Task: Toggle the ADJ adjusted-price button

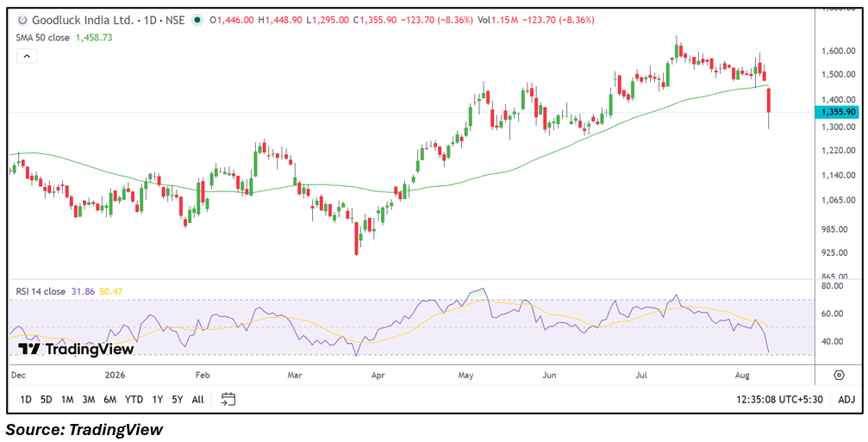Action: (846, 400)
